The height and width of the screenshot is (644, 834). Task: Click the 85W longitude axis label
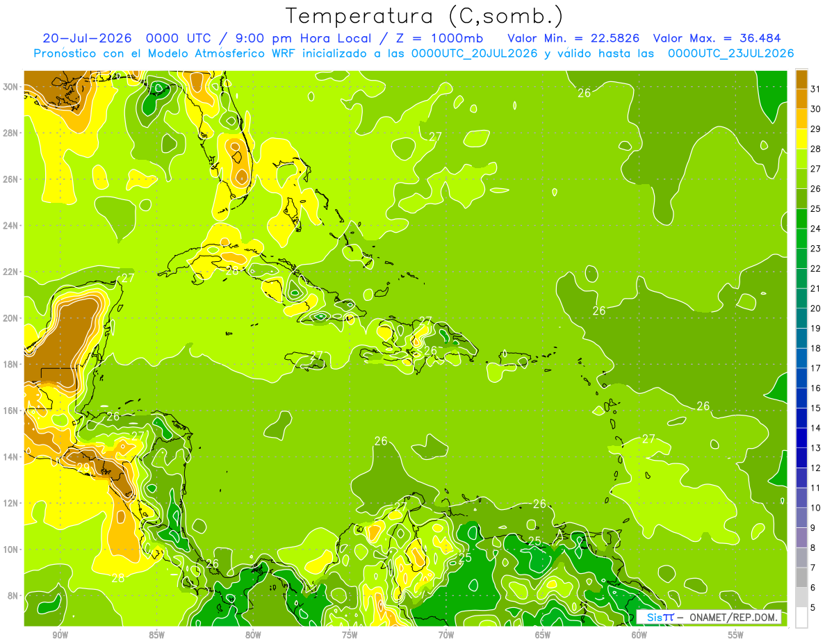coord(156,636)
